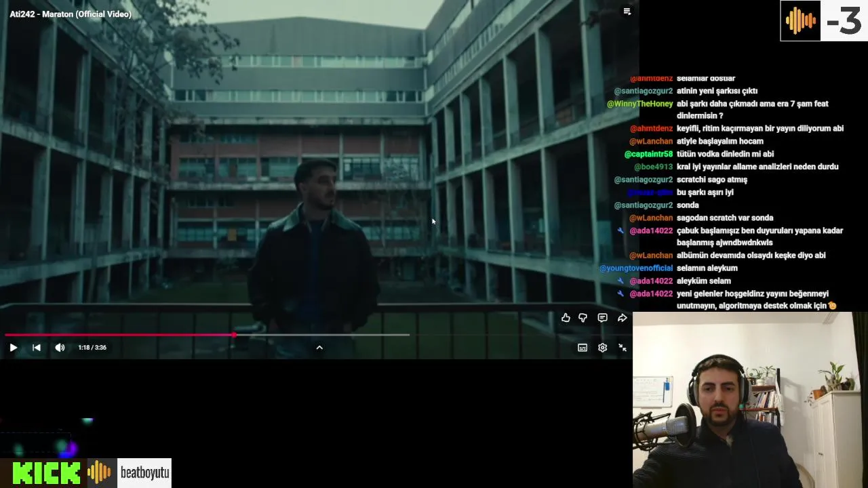Open comments icon on video
868x488 pixels.
point(602,318)
